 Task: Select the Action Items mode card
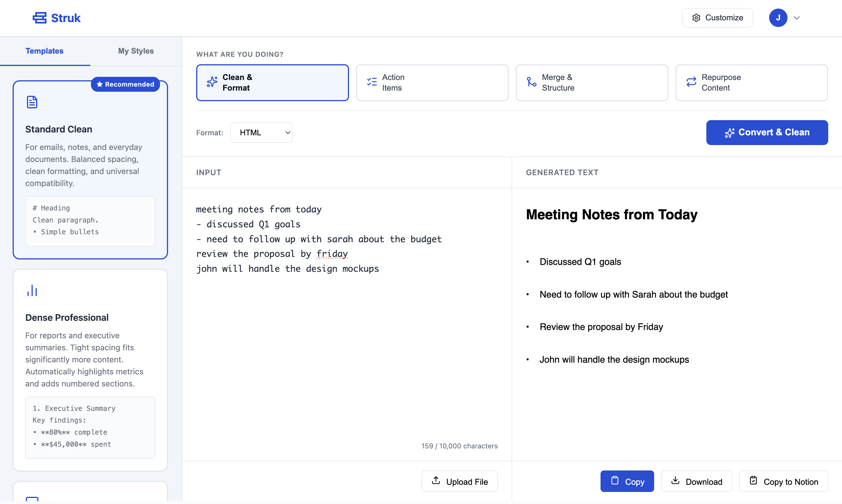point(432,83)
